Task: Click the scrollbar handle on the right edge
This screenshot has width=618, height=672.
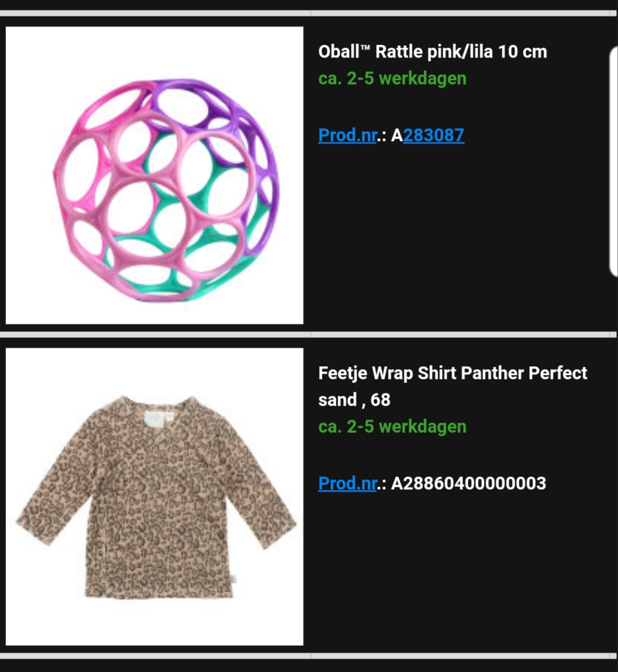Action: tap(613, 163)
